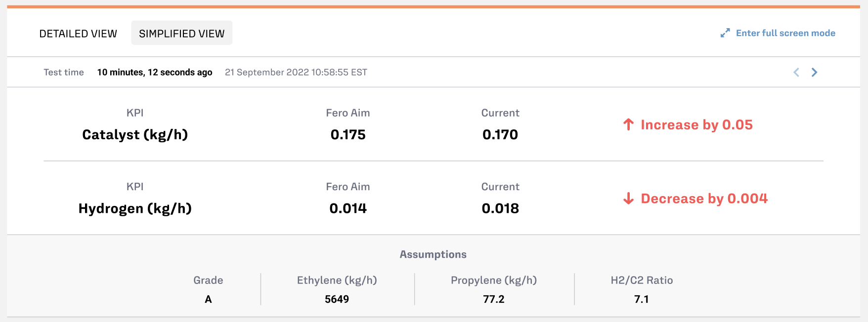This screenshot has height=322, width=868.
Task: Click the H2/C2 Ratio value 7.1
Action: (641, 299)
